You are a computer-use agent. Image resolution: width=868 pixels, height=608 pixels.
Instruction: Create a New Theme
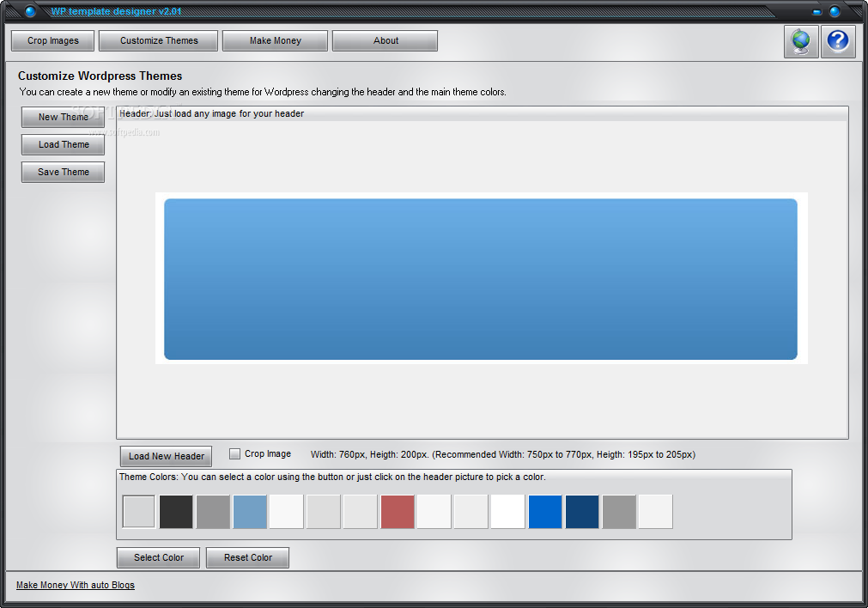(64, 117)
